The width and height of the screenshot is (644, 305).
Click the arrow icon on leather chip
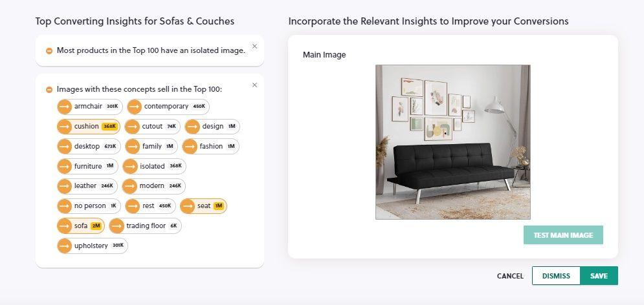[x=64, y=186]
